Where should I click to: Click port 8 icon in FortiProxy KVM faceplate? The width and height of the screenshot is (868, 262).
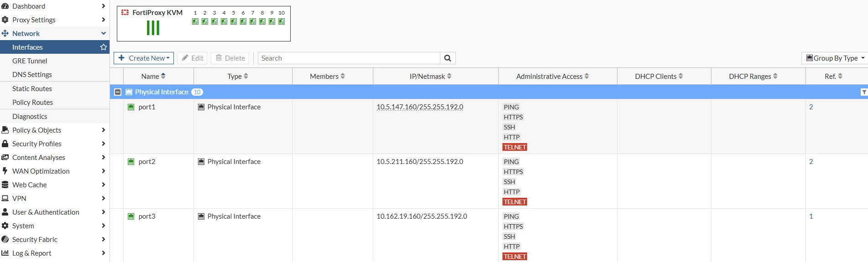click(x=262, y=22)
